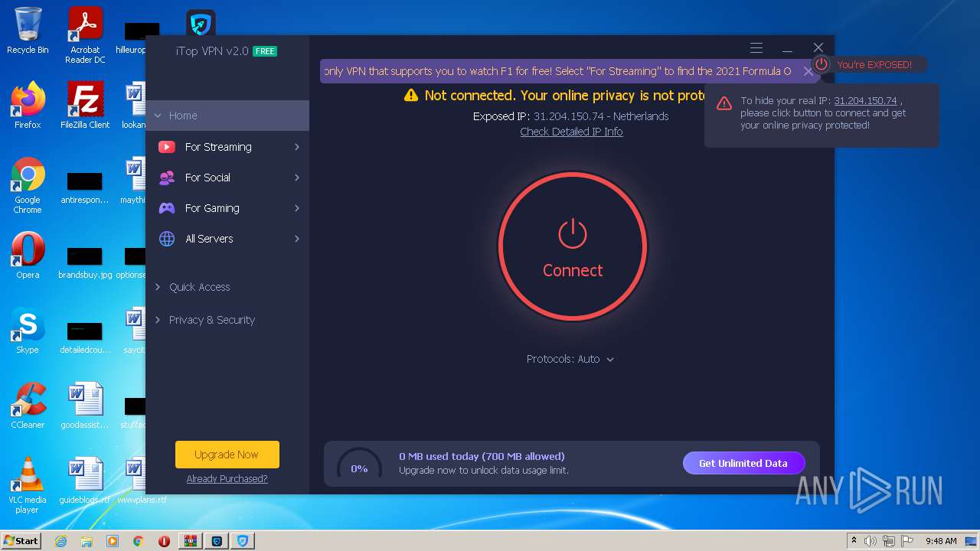The height and width of the screenshot is (551, 980).
Task: Open the Windows Start menu
Action: coord(21,541)
